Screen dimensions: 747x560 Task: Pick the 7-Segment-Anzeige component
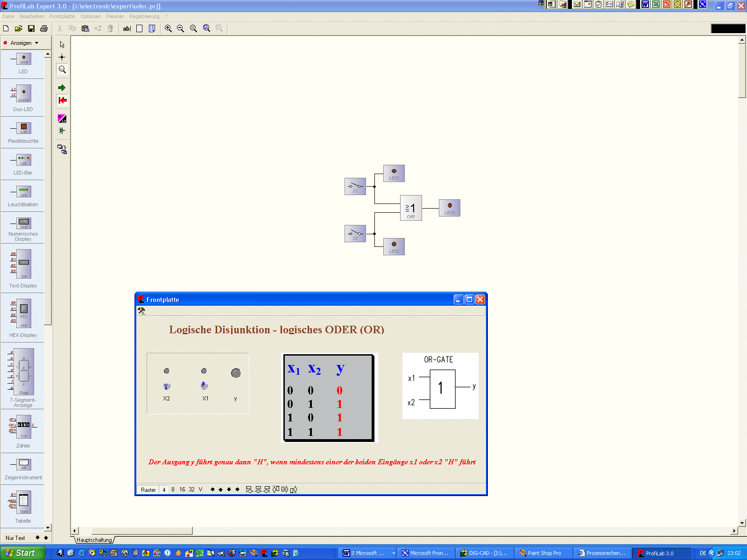23,377
